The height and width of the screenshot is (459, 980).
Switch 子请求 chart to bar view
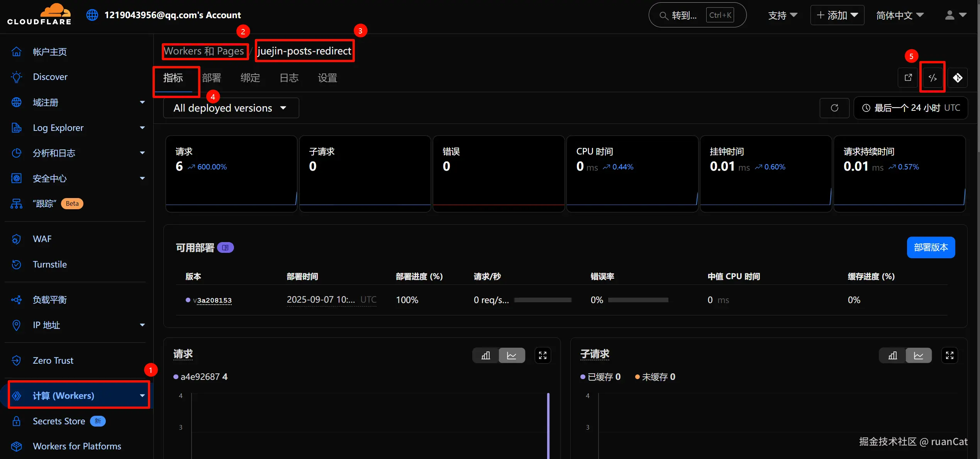(892, 356)
